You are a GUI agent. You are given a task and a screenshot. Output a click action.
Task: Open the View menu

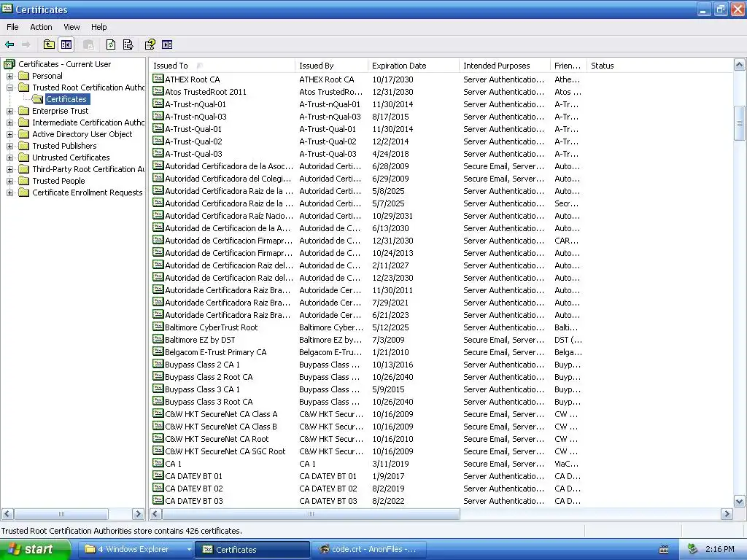[71, 27]
